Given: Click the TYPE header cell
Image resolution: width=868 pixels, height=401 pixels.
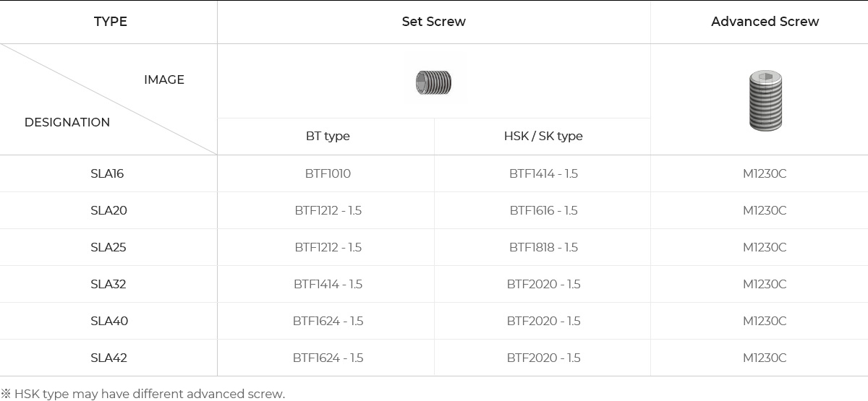Looking at the screenshot, I should tap(110, 22).
